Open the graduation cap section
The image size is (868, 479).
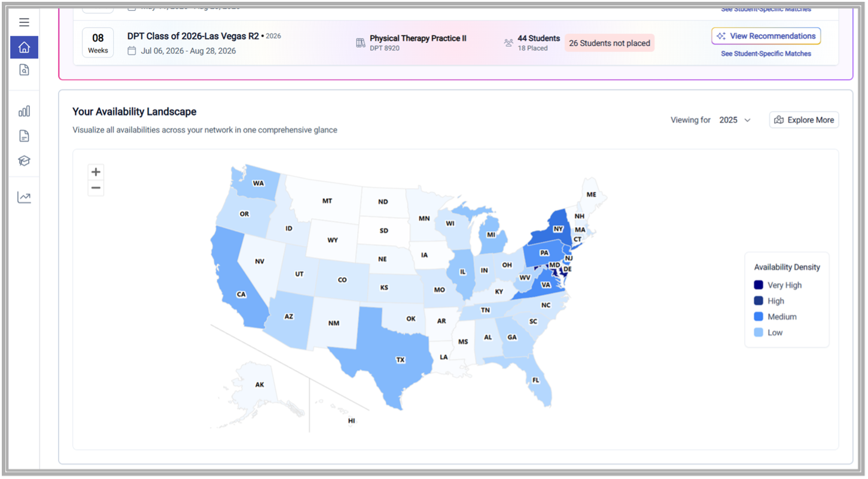(x=23, y=160)
